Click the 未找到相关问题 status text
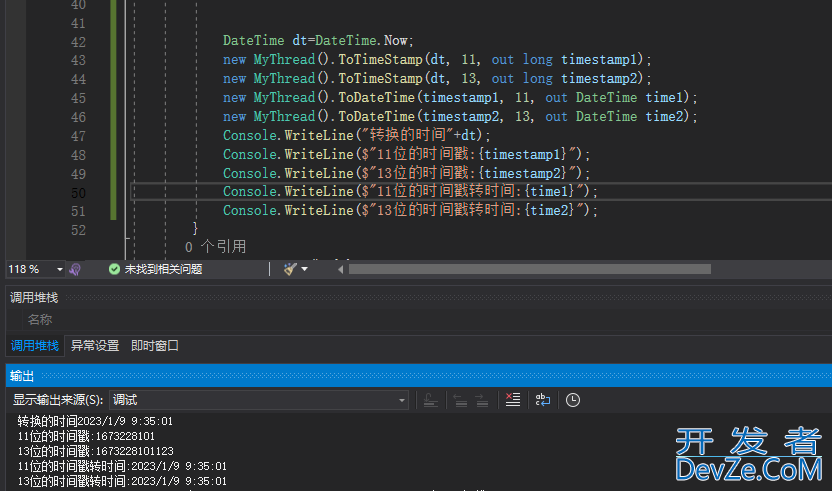The height and width of the screenshot is (491, 832). click(x=163, y=269)
